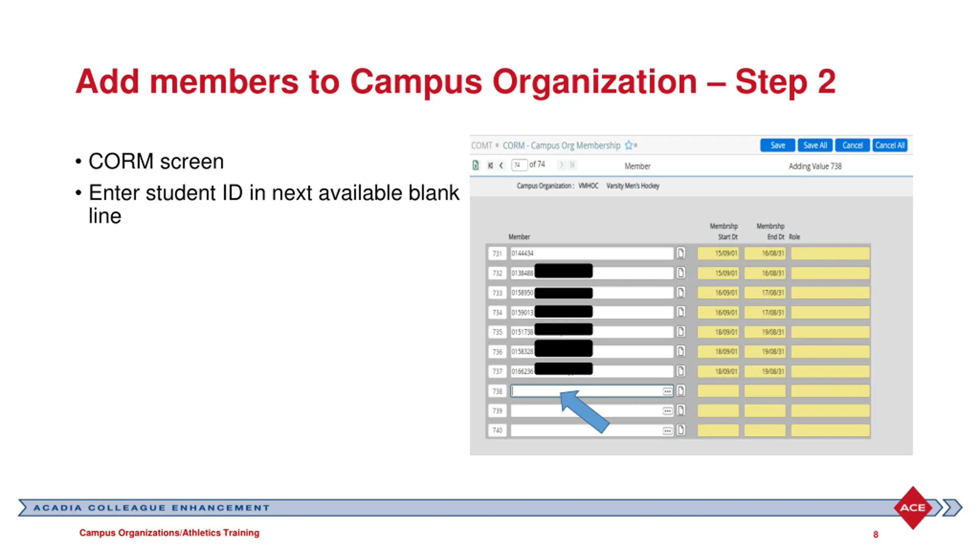Viewport: 980px width, 551px height.
Task: Click the Varsity Men's Hockey organization name
Action: (x=633, y=186)
